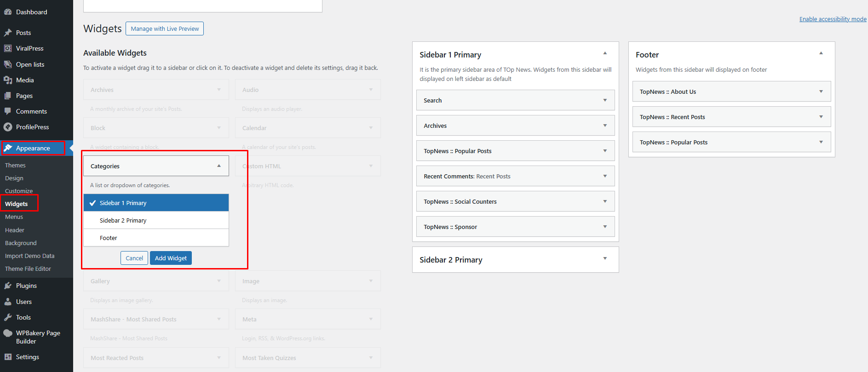The height and width of the screenshot is (372, 868).
Task: Expand the Audio available widget arrow
Action: point(371,90)
